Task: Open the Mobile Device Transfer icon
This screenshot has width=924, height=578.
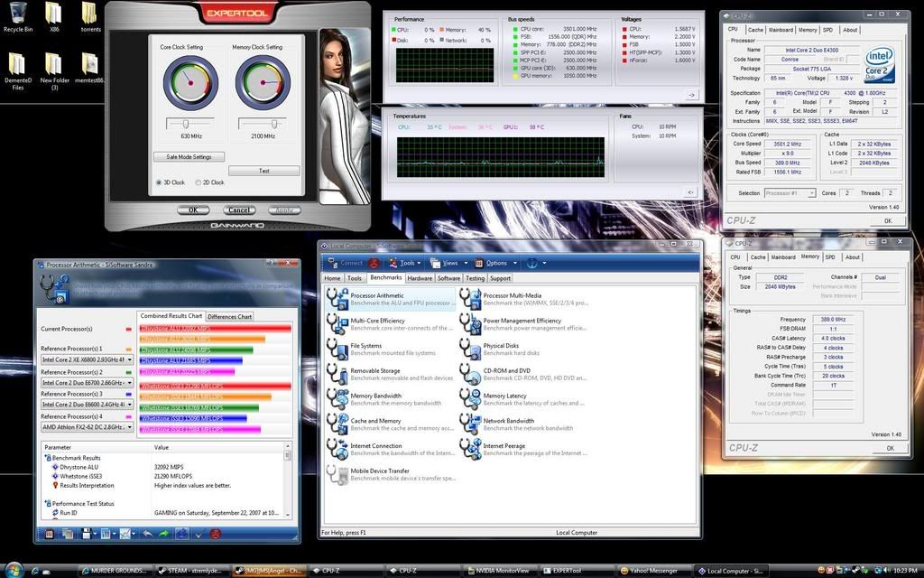Action: pos(337,474)
